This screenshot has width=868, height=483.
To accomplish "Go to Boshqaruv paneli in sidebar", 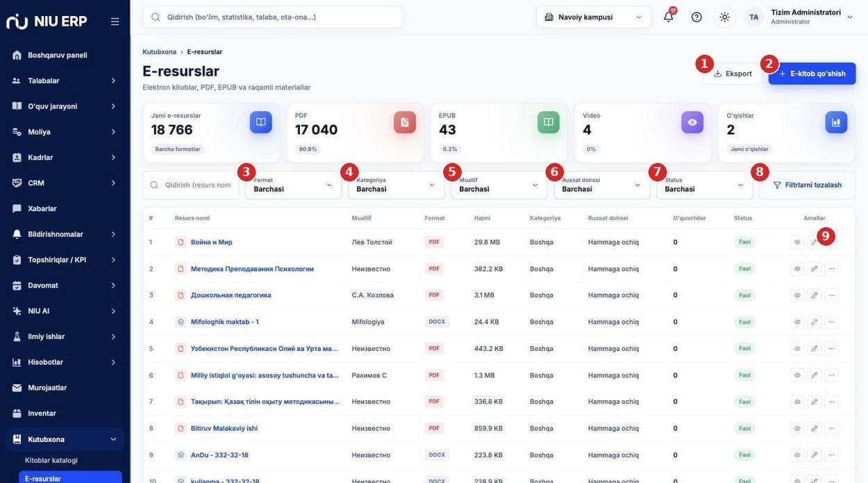I will click(65, 55).
